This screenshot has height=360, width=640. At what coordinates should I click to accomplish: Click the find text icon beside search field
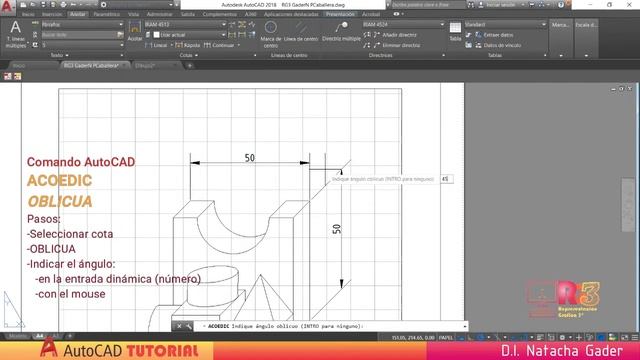(120, 35)
